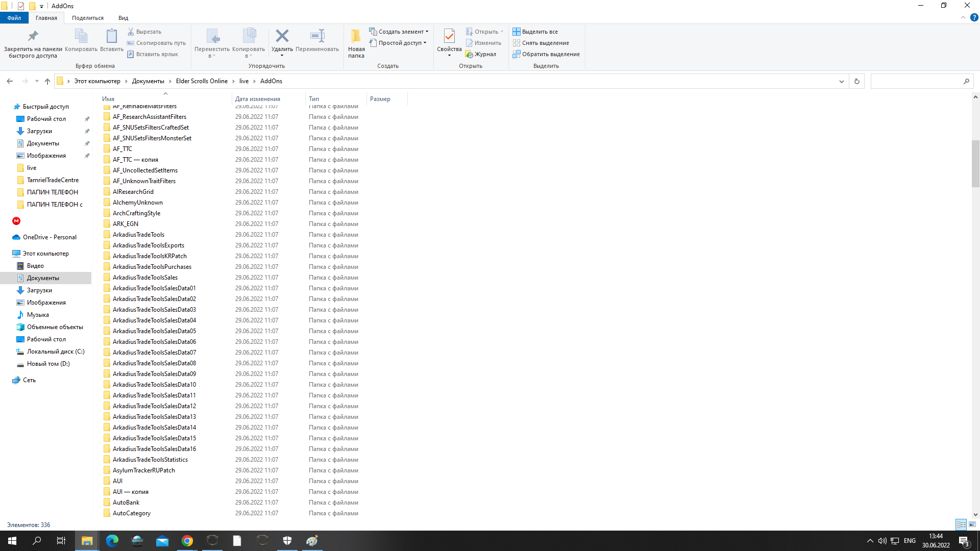Click Вырезать scissors icon

click(131, 32)
